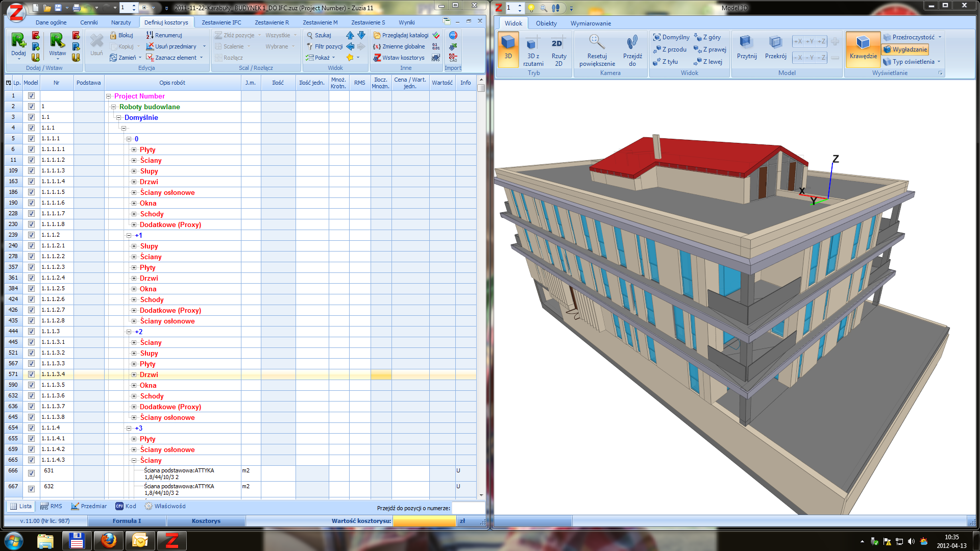Collapse level 0 node
The width and height of the screenshot is (980, 551).
click(129, 139)
